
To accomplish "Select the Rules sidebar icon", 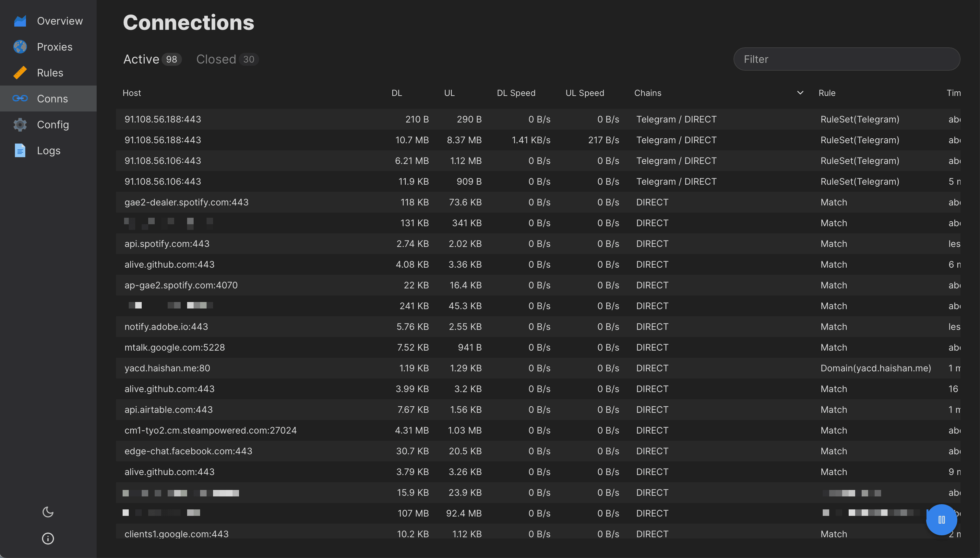I will (x=20, y=72).
